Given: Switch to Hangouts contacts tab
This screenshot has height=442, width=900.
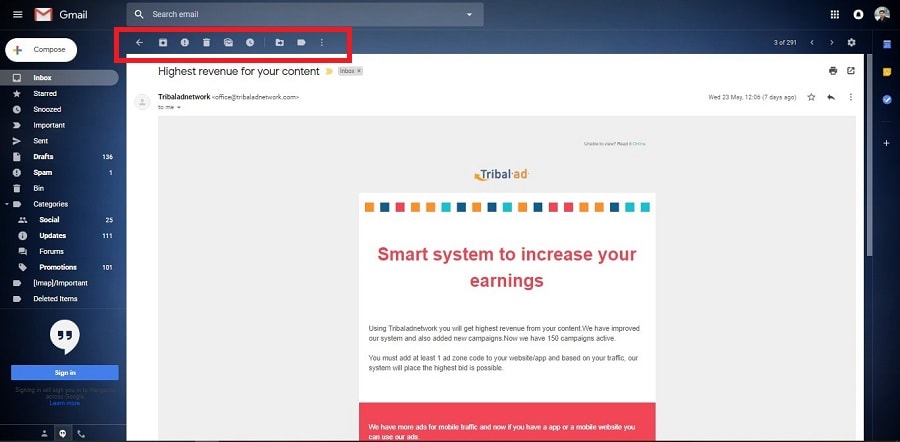Looking at the screenshot, I should point(44,434).
